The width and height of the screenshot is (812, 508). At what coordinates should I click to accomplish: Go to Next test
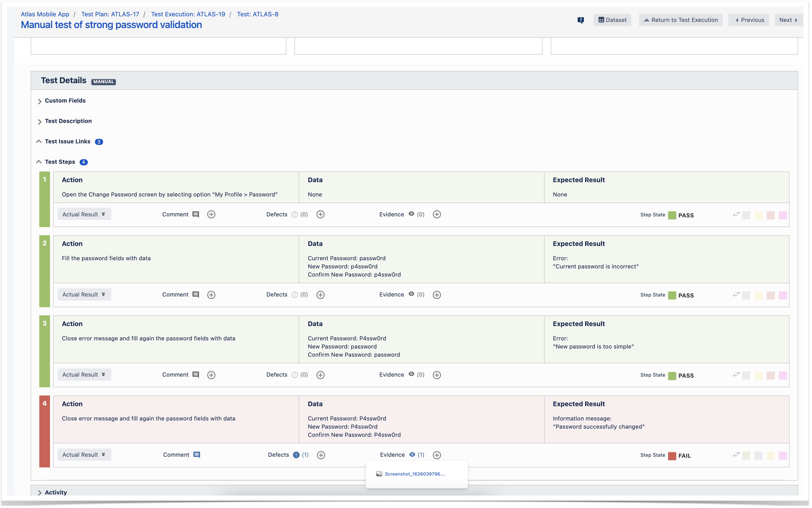tap(788, 20)
